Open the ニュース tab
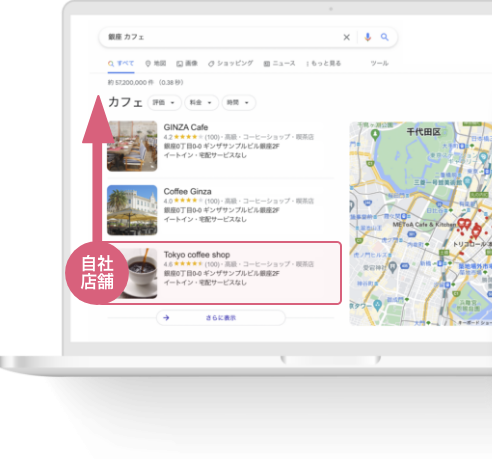This screenshot has height=459, width=492. (x=279, y=63)
